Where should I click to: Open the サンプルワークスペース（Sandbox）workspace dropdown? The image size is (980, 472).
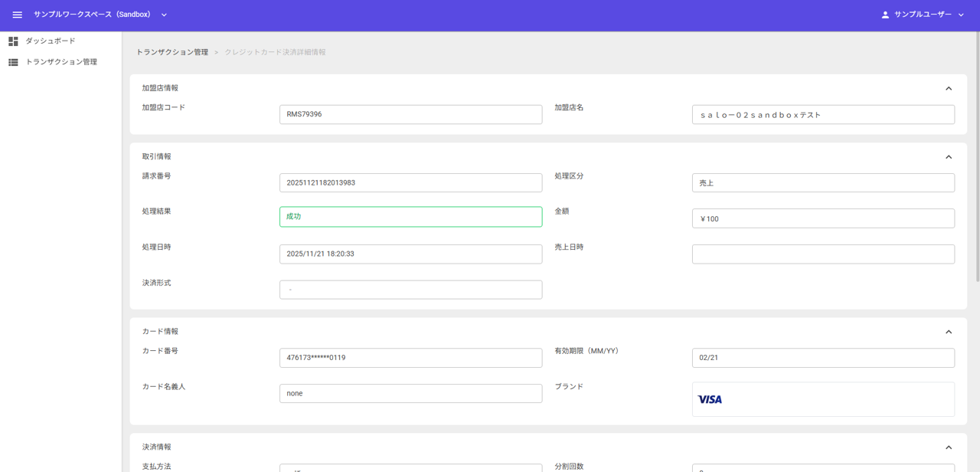[x=163, y=14]
